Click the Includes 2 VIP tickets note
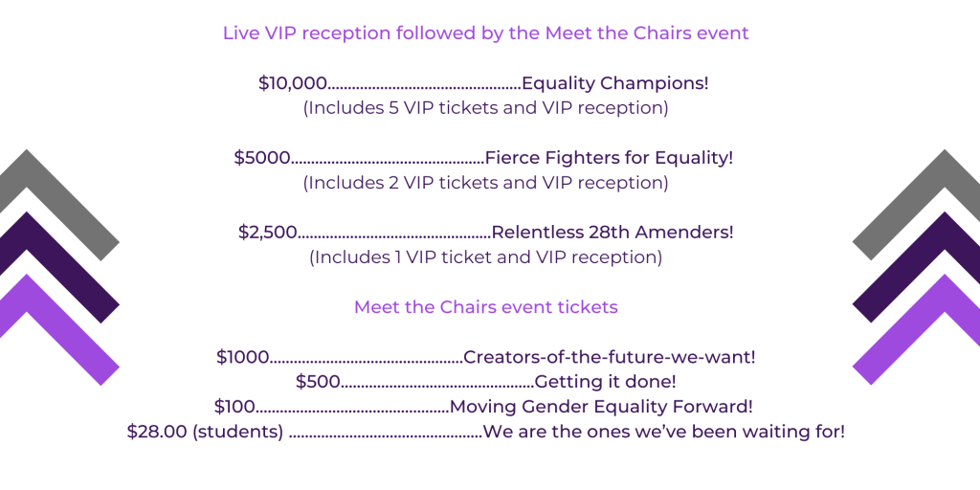Viewport: 980px width, 490px height. click(485, 183)
